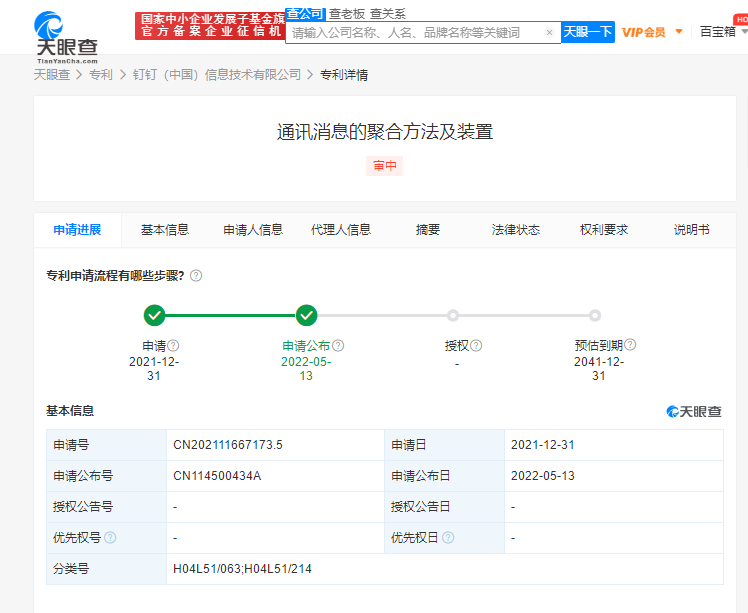This screenshot has width=748, height=613.
Task: Open the TianYanCha logo homepage
Action: 66,37
